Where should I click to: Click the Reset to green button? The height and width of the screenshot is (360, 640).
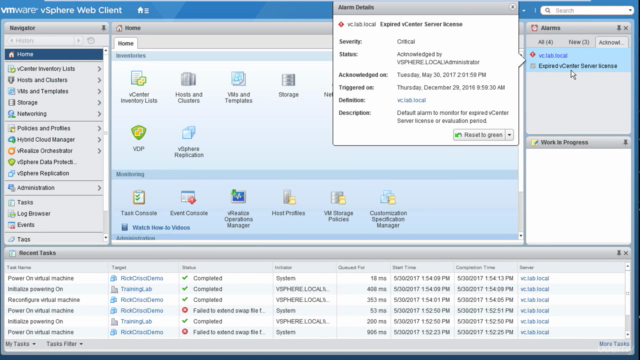click(479, 135)
